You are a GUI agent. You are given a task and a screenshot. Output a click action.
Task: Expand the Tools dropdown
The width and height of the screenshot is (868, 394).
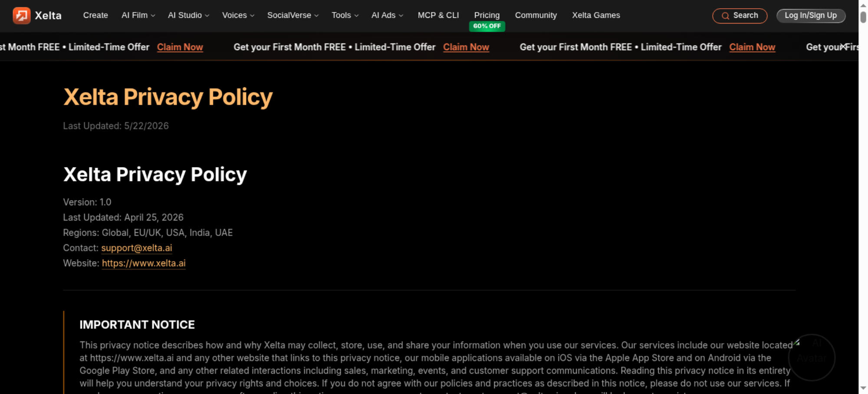point(345,15)
